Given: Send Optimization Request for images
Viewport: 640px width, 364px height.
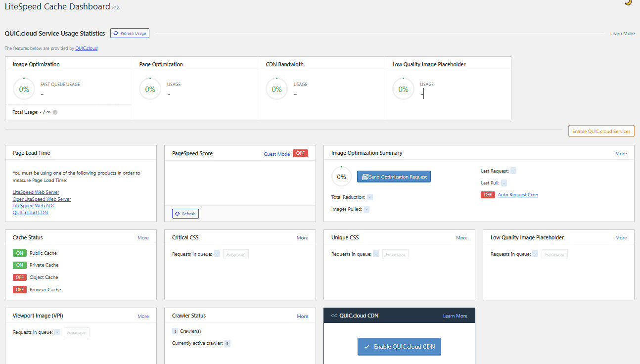Looking at the screenshot, I should tap(394, 177).
